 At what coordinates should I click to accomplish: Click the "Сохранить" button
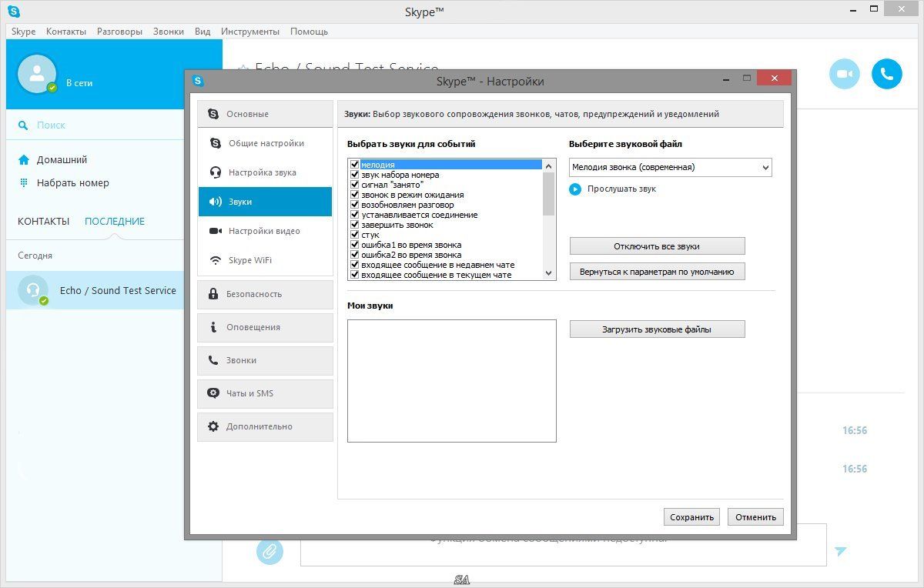[x=691, y=517]
